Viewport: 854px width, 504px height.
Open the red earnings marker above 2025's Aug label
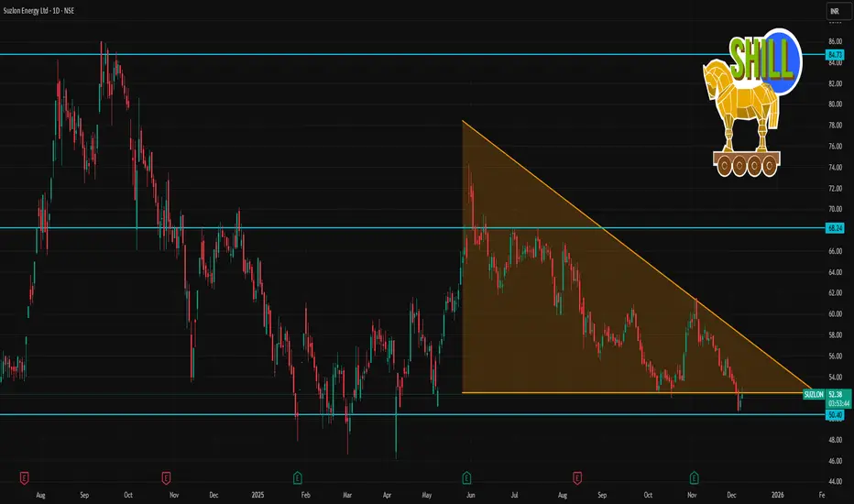[x=577, y=478]
